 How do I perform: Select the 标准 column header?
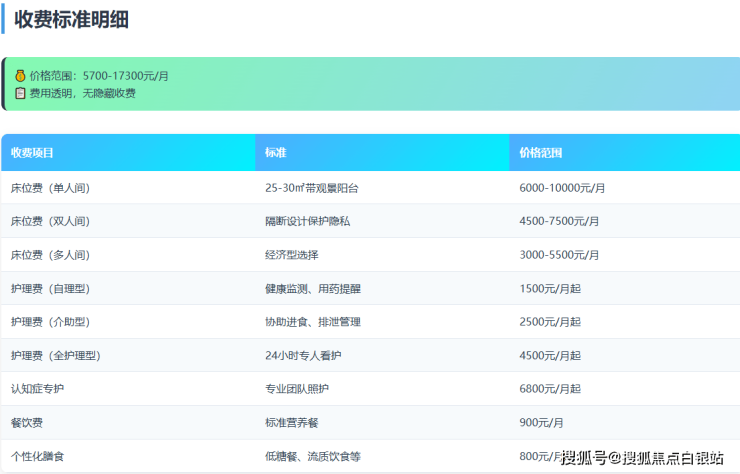tap(276, 153)
